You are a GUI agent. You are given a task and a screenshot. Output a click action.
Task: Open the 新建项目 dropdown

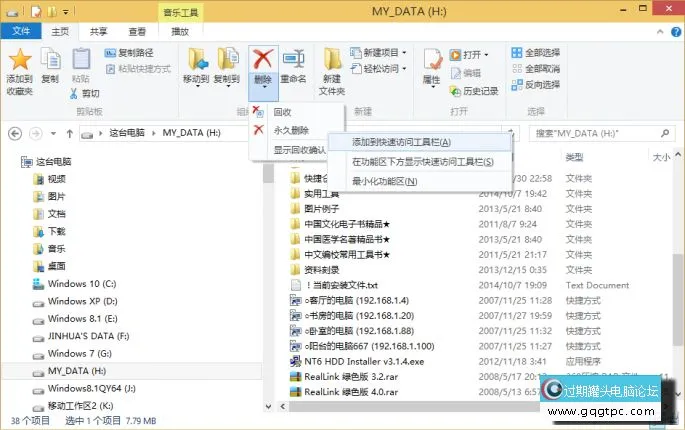pyautogui.click(x=378, y=53)
